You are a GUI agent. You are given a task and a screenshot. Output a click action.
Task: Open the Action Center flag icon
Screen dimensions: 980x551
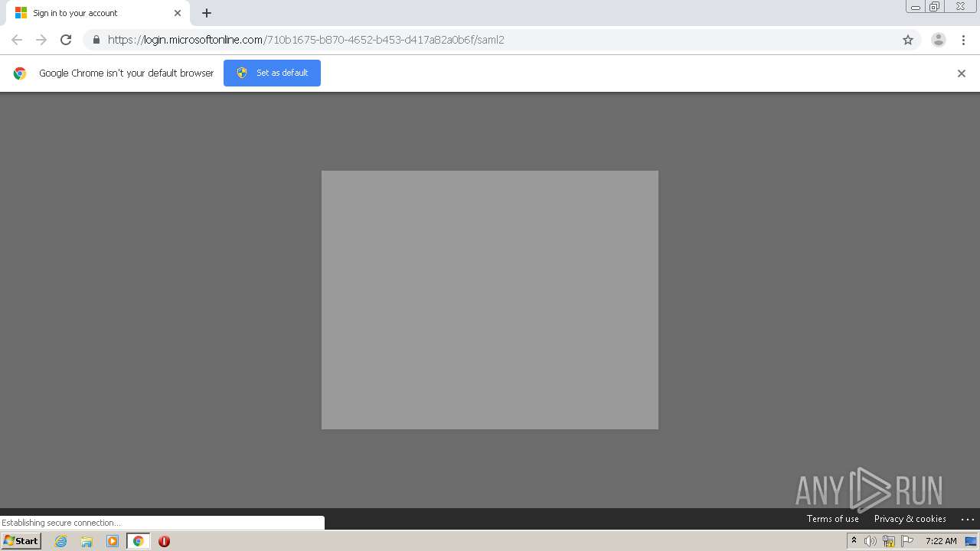click(x=907, y=541)
